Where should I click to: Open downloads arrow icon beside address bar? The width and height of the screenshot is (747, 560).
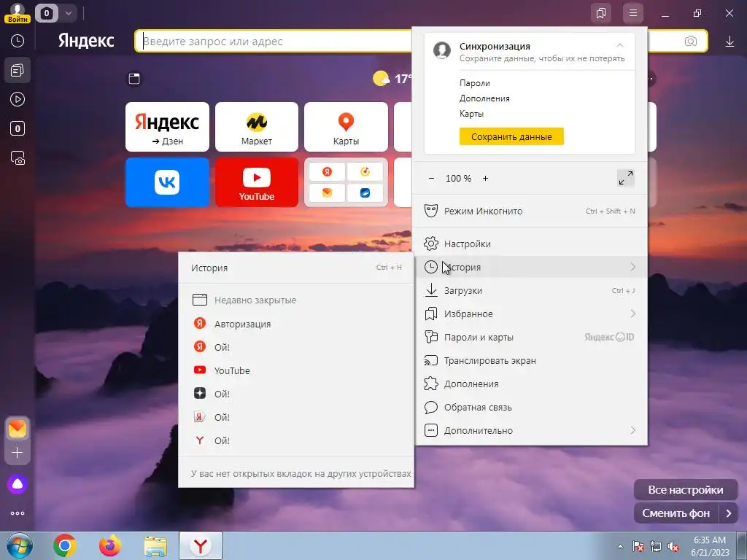coord(729,42)
